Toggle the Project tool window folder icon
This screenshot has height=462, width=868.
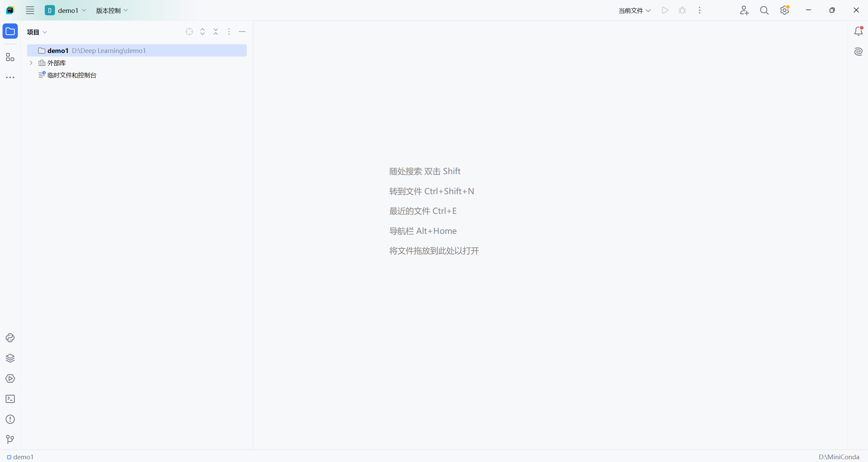pyautogui.click(x=10, y=31)
